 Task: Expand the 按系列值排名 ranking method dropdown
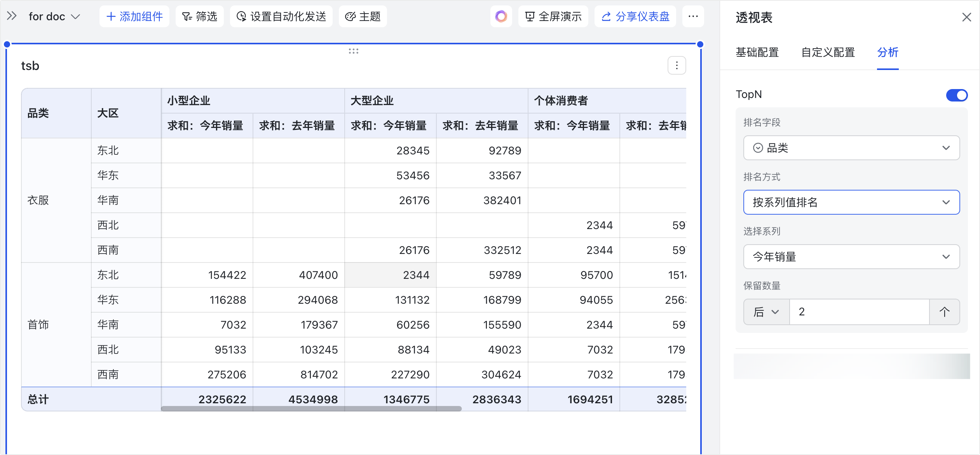point(851,202)
